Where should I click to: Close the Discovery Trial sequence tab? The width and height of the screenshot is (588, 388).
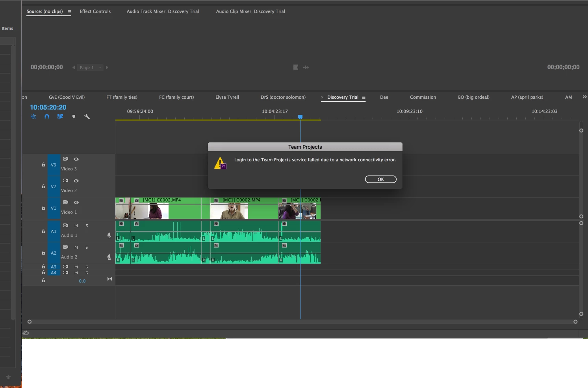[322, 98]
